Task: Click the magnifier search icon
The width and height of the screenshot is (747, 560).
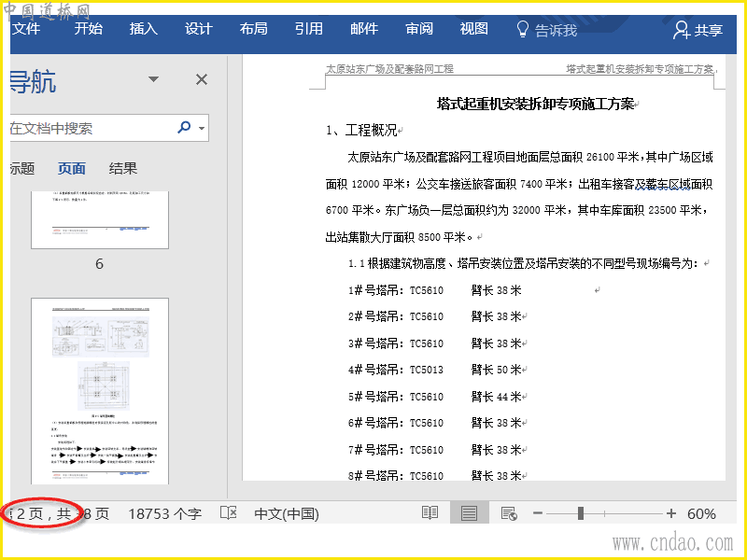Action: [184, 127]
